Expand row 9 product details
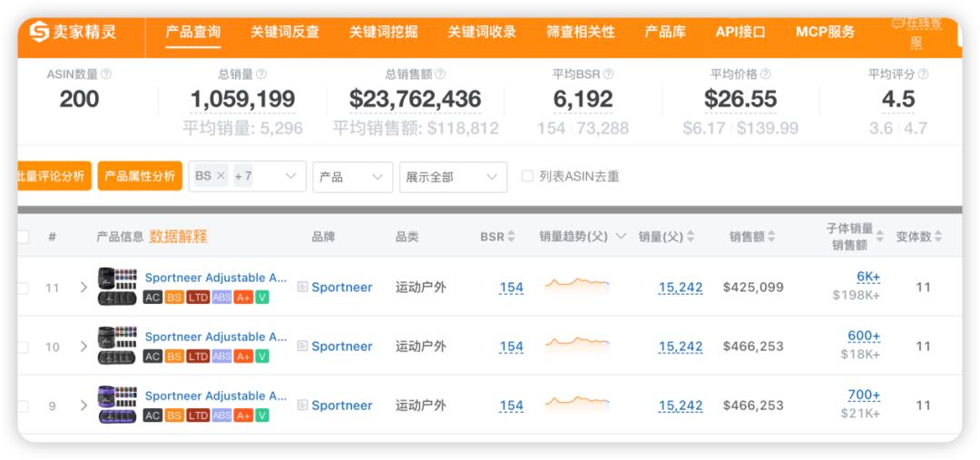This screenshot has width=980, height=460. coord(83,406)
